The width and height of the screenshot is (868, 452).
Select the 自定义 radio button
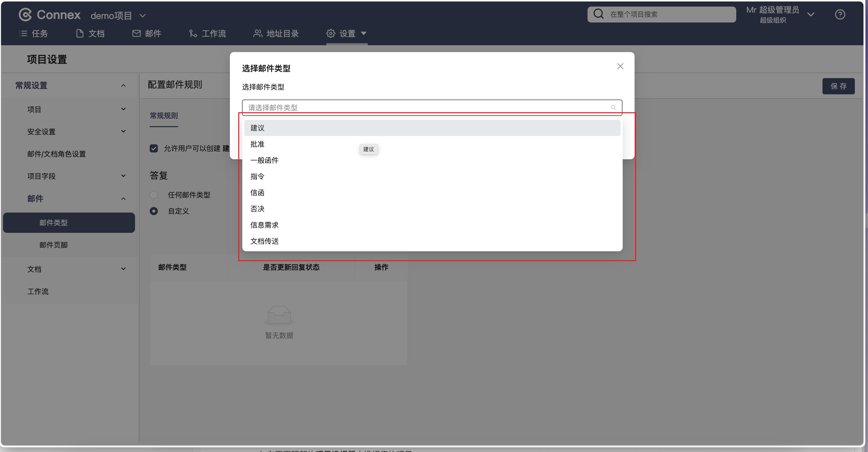(154, 211)
